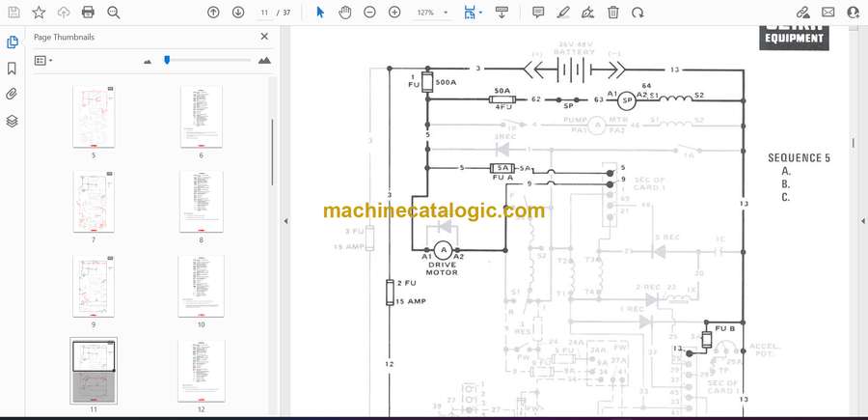Adjust the thumbnail size slider
Image resolution: width=868 pixels, height=420 pixels.
click(x=167, y=60)
